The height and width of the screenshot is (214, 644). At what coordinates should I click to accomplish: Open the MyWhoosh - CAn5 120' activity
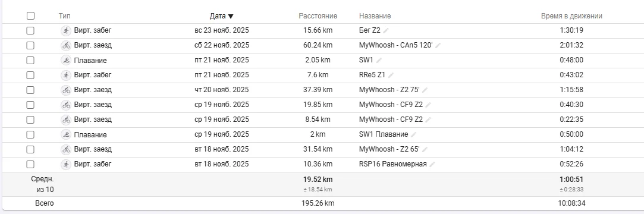click(396, 45)
